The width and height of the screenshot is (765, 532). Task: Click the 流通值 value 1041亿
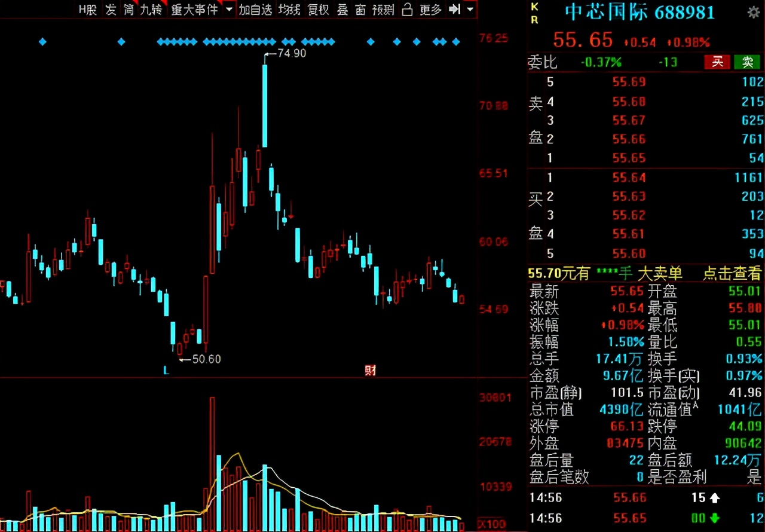click(x=740, y=409)
